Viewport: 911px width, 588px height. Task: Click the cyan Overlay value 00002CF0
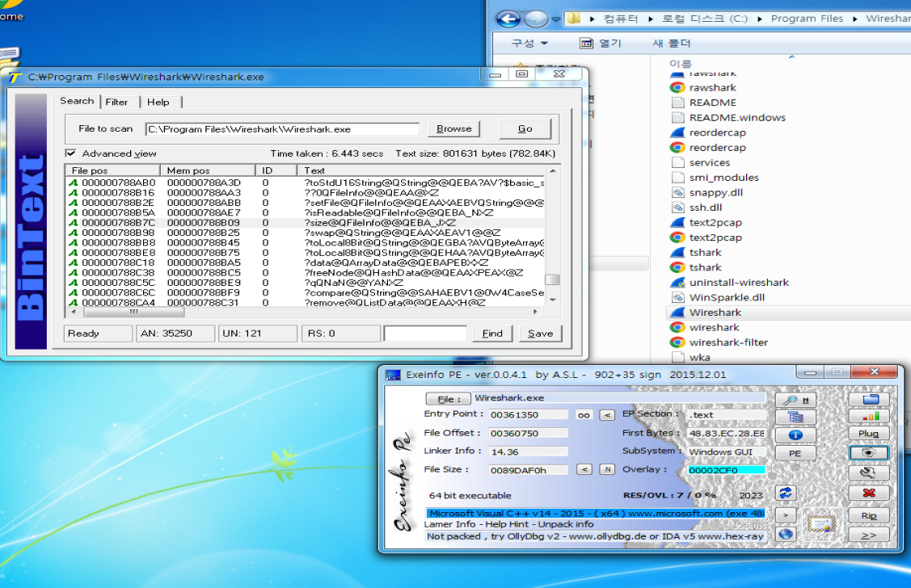click(726, 470)
